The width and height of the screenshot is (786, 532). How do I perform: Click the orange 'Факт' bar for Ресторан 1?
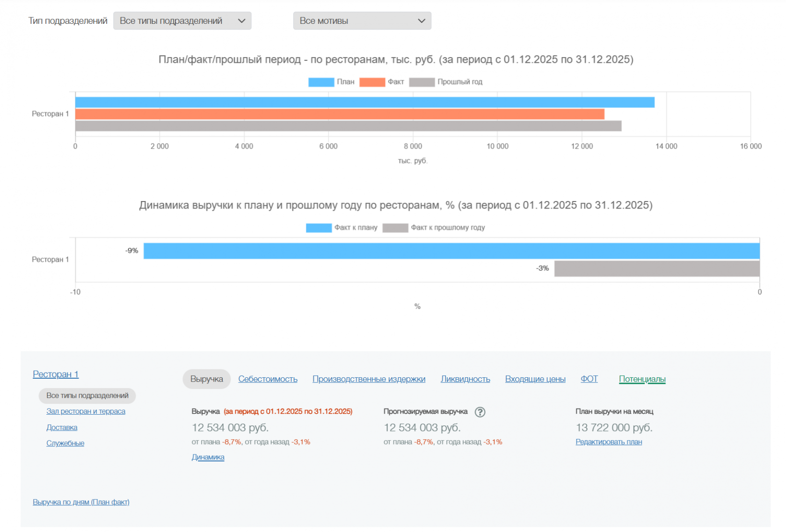[339, 114]
